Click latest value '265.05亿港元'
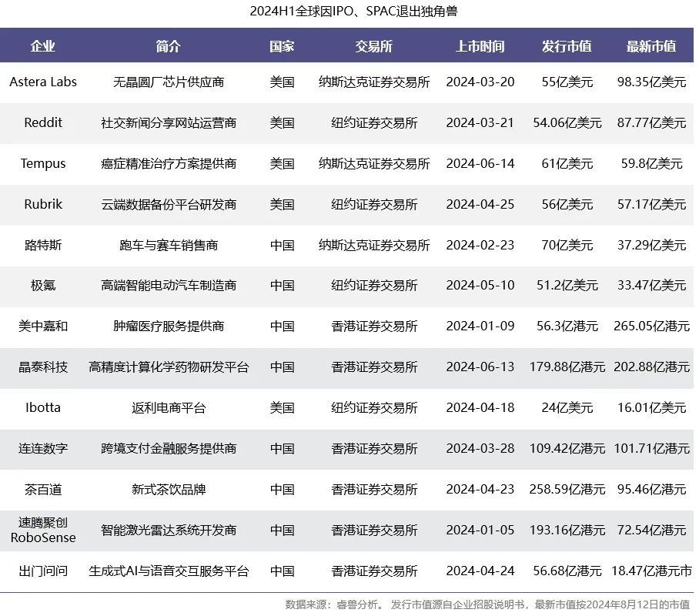This screenshot has height=616, width=699. tap(651, 326)
